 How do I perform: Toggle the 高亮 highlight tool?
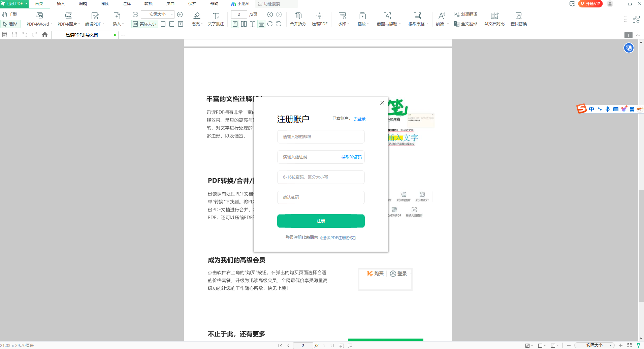click(x=196, y=19)
